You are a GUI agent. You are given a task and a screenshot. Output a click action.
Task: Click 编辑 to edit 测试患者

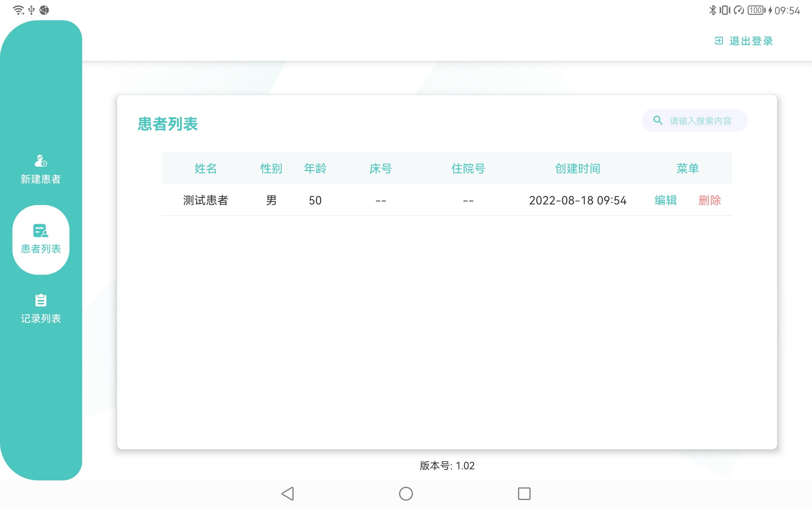[666, 200]
